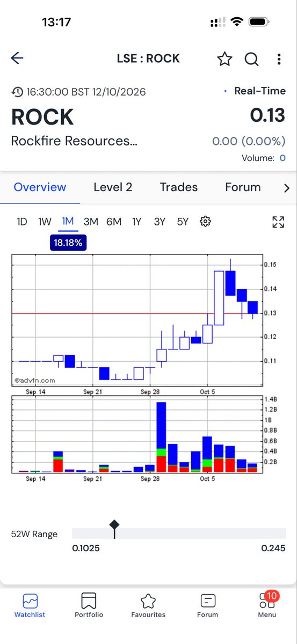The width and height of the screenshot is (297, 644).
Task: Switch to the Overview tab
Action: [40, 187]
